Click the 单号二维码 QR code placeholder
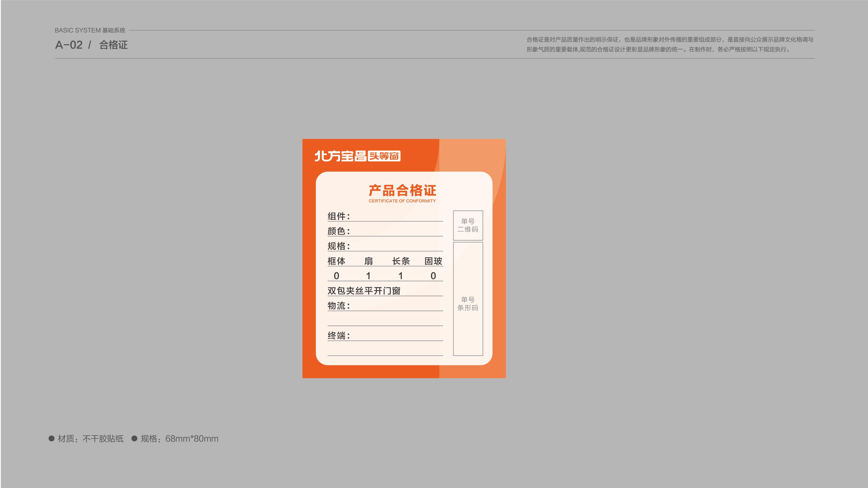The image size is (868, 488). coord(468,226)
